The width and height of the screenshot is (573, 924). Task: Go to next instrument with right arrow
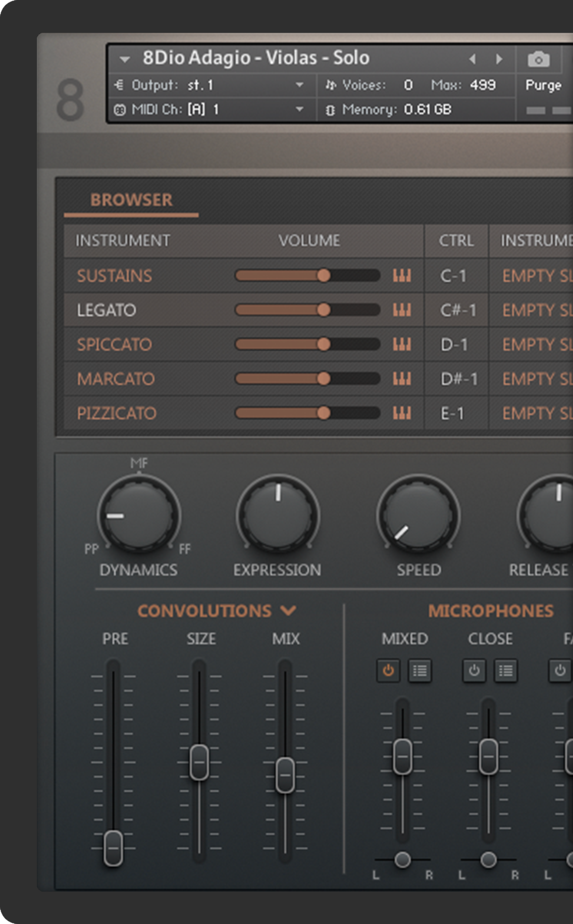(499, 59)
